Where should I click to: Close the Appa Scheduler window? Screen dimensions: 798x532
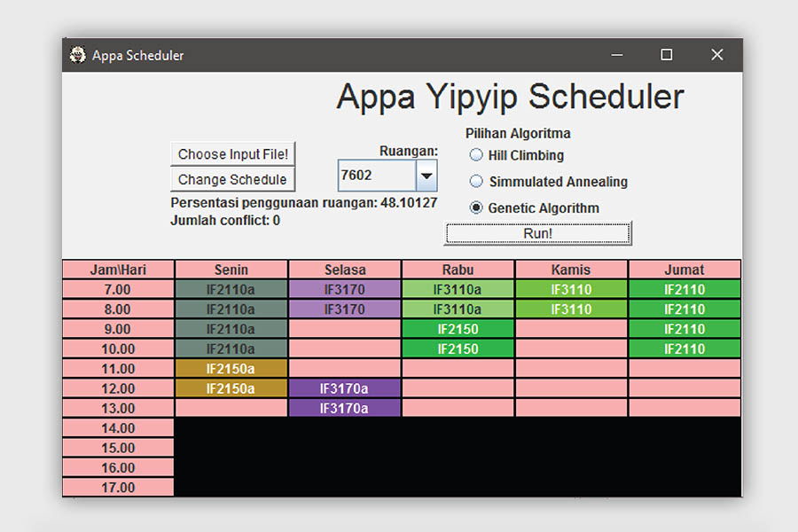click(x=717, y=55)
